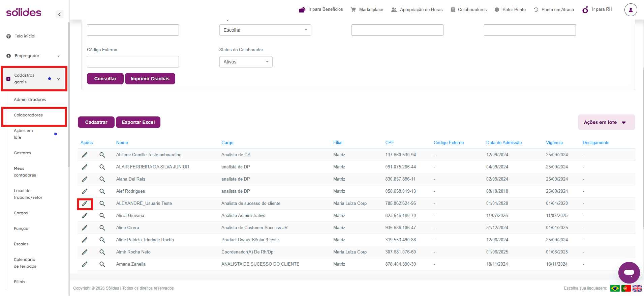The width and height of the screenshot is (644, 296).
Task: Edit Aline Cirera with pencil icon
Action: click(x=85, y=228)
